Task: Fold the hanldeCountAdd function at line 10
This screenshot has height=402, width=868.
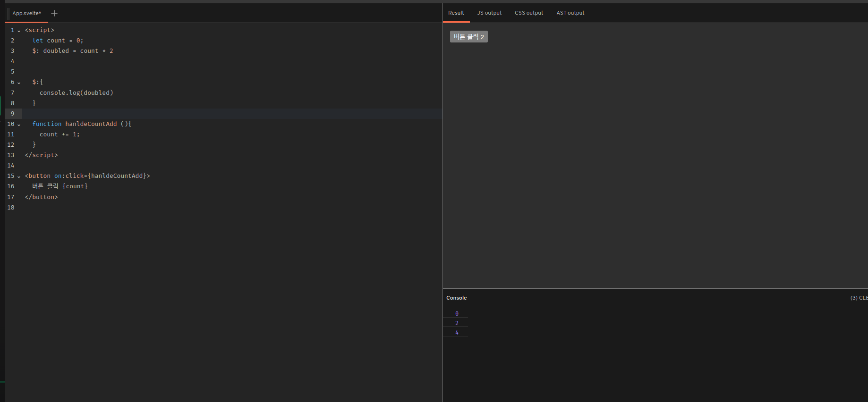Action: click(19, 125)
